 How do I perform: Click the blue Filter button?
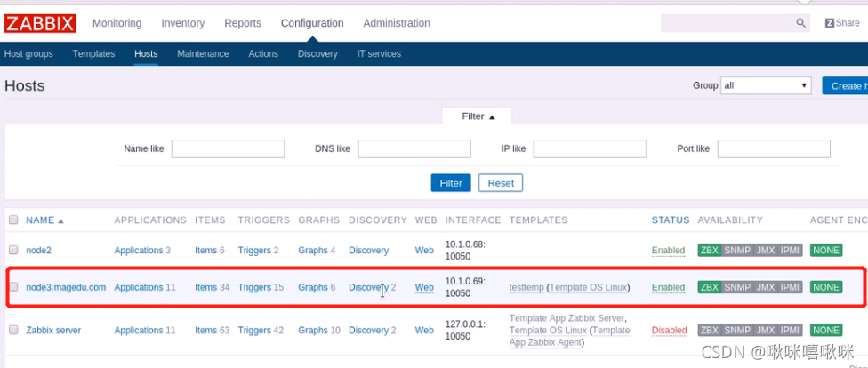[451, 182]
